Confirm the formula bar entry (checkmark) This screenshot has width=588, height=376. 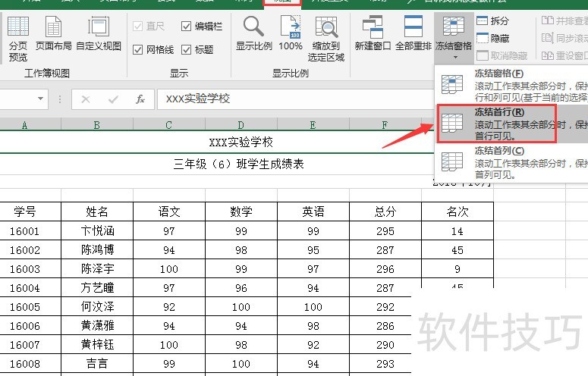113,99
